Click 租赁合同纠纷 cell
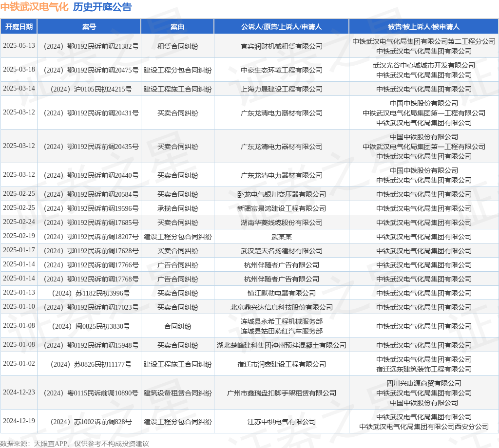Viewport: 499px width, 448px height. point(177,46)
